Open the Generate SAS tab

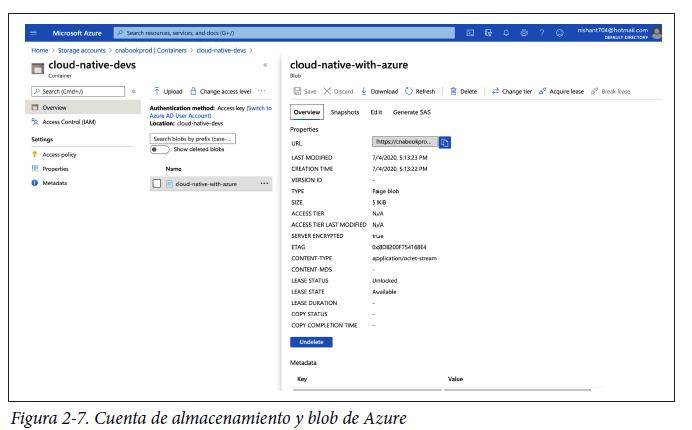(412, 112)
